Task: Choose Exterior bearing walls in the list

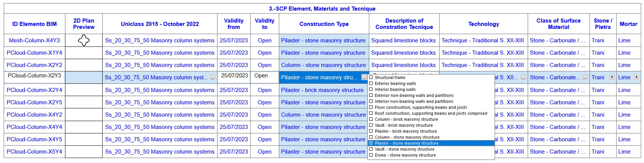Action: click(x=395, y=83)
